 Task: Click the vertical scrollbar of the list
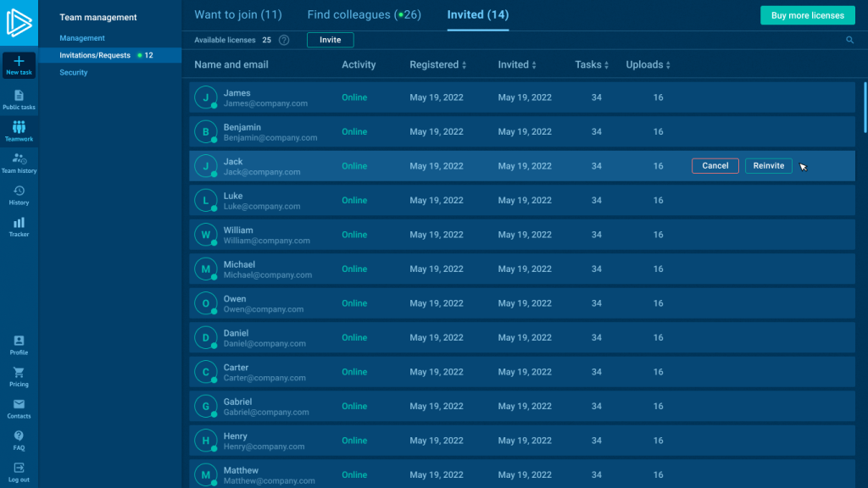[865, 106]
